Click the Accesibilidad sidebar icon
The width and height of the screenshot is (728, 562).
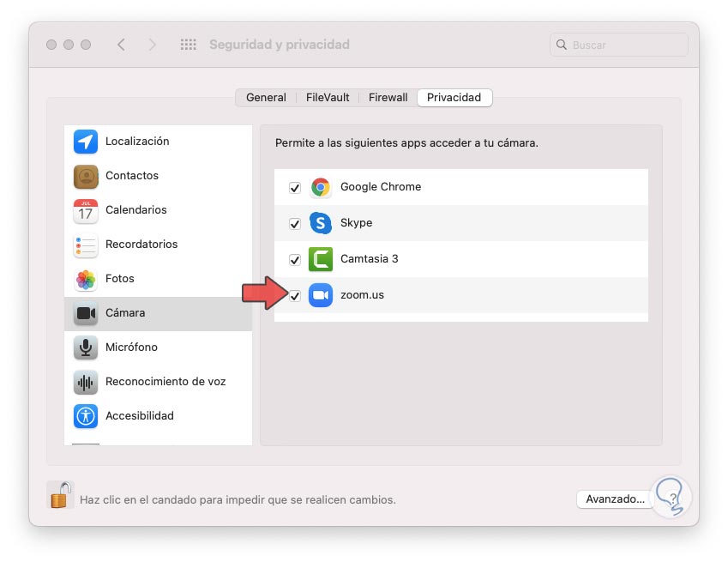(85, 415)
